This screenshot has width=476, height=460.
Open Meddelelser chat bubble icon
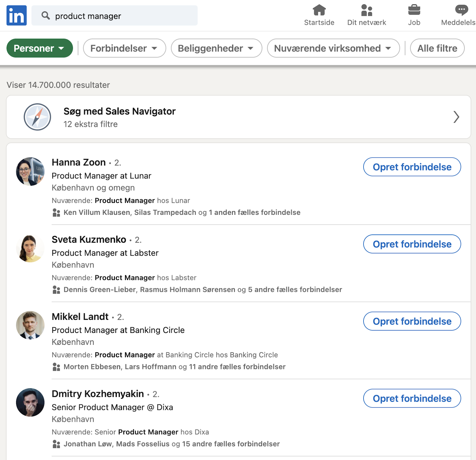point(461,10)
